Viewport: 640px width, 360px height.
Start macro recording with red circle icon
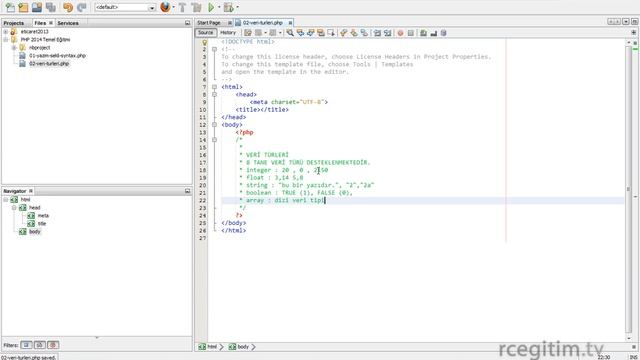pyautogui.click(x=400, y=33)
